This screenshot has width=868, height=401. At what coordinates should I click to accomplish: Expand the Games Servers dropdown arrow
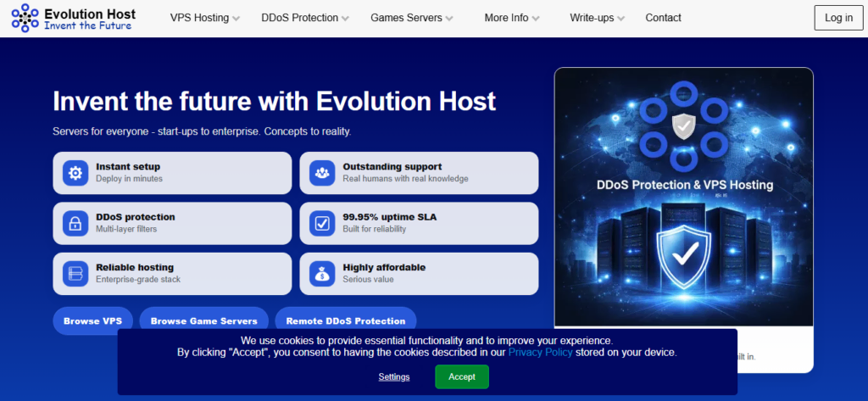tap(449, 19)
